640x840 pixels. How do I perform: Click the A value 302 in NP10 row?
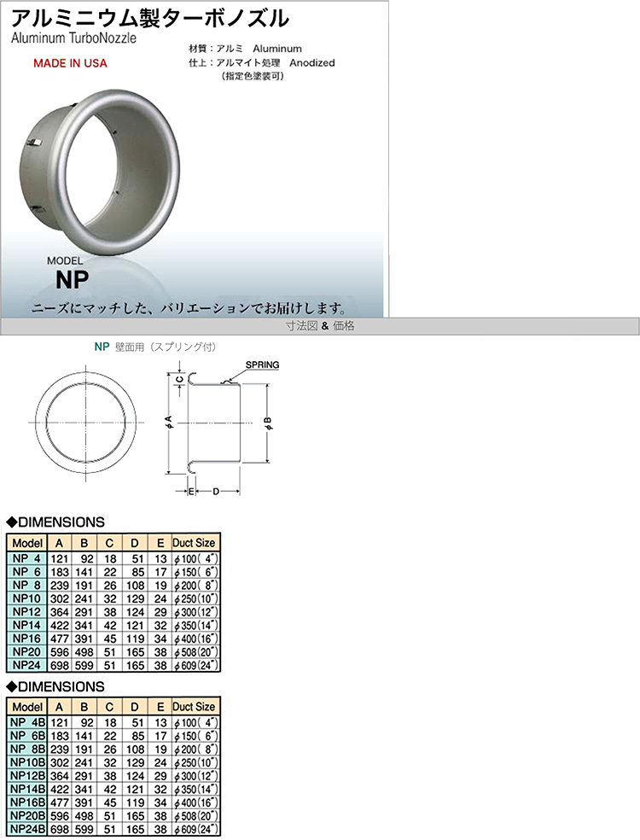[x=60, y=599]
